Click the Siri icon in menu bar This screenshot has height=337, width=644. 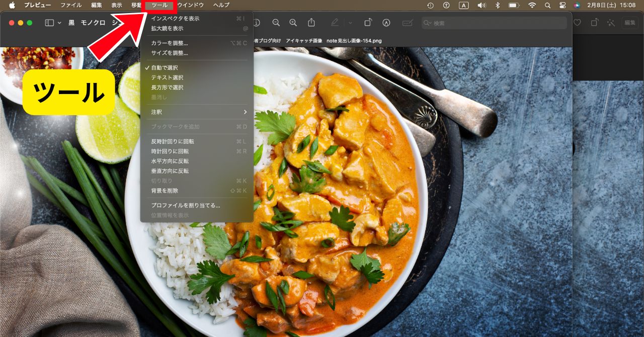577,5
